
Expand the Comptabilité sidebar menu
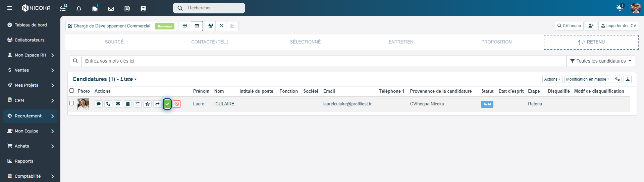click(30, 176)
